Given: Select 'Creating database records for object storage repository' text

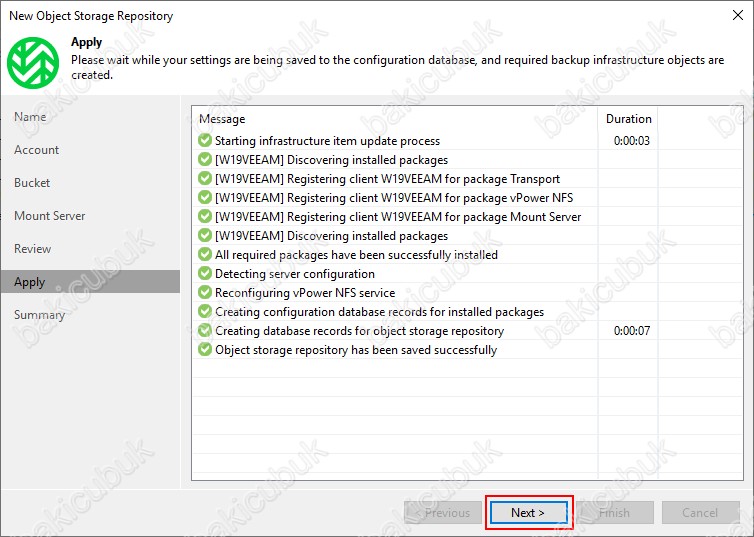Looking at the screenshot, I should click(x=359, y=331).
